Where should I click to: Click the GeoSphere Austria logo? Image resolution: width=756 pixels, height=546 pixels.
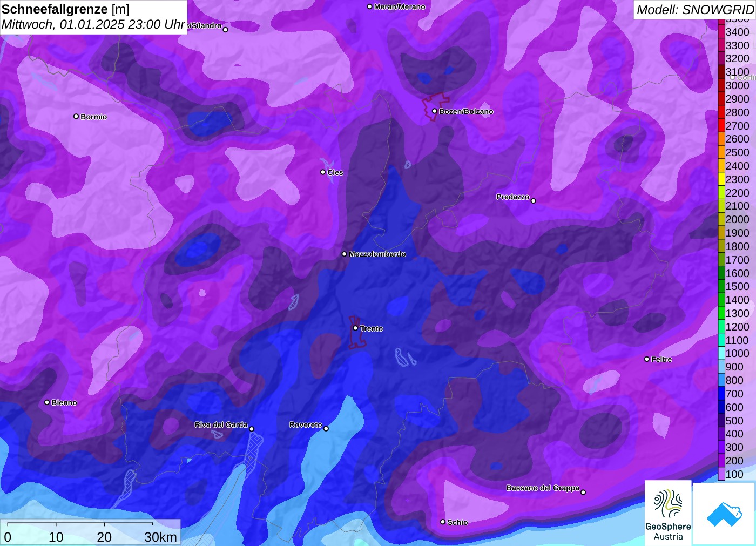pos(668,513)
